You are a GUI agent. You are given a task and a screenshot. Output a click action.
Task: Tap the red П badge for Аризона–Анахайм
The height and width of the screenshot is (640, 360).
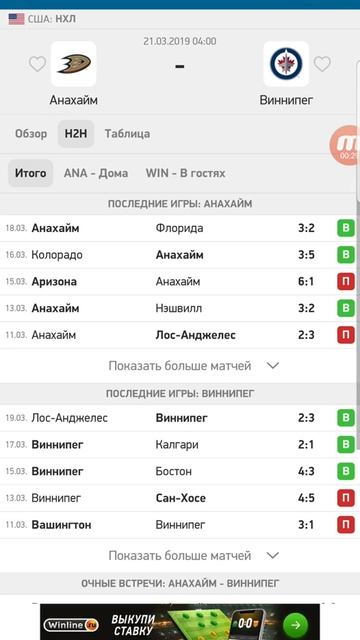(x=346, y=282)
